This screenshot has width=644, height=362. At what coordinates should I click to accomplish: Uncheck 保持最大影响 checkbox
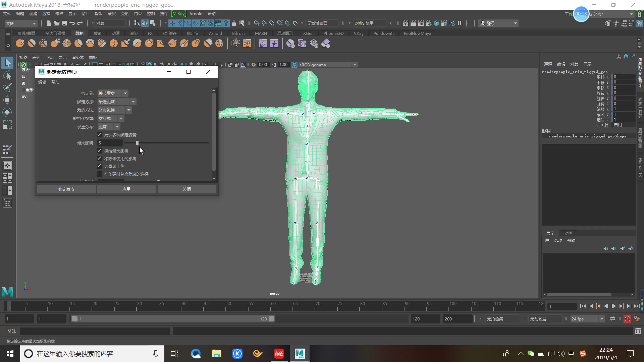coord(100,151)
